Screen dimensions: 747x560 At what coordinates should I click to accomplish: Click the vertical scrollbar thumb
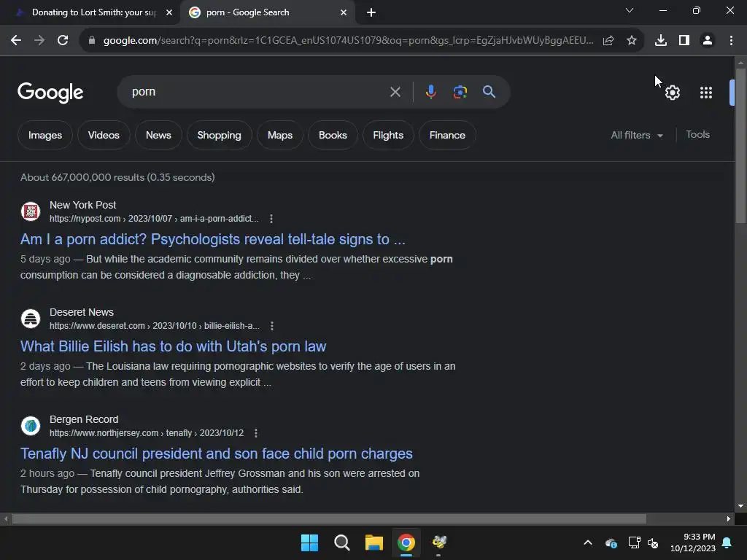click(740, 145)
